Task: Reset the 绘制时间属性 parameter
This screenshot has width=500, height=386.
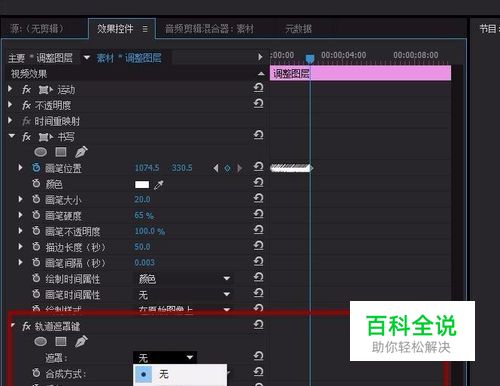Action: (x=258, y=277)
